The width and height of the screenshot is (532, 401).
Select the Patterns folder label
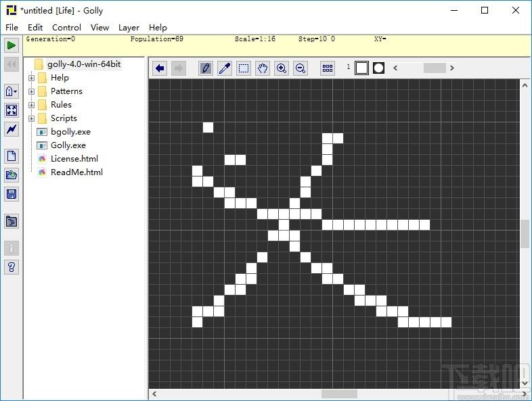coord(66,91)
